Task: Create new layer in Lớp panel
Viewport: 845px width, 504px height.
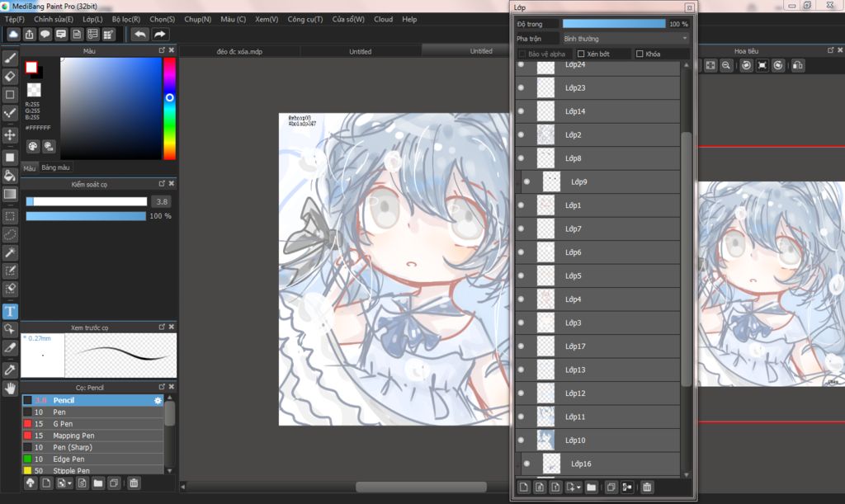Action: [x=523, y=488]
